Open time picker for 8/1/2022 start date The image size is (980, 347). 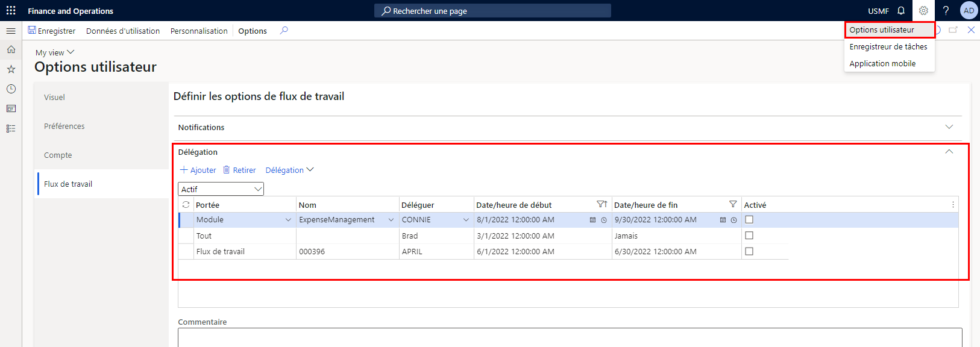(x=604, y=220)
